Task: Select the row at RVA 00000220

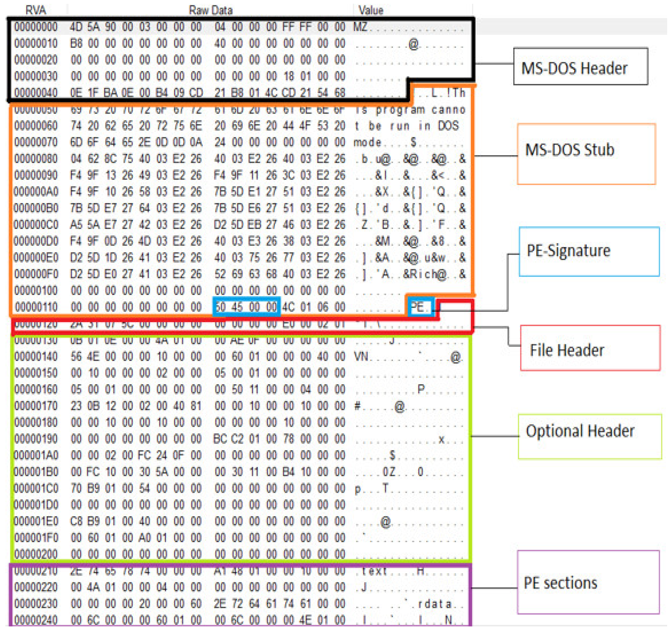Action: click(36, 587)
